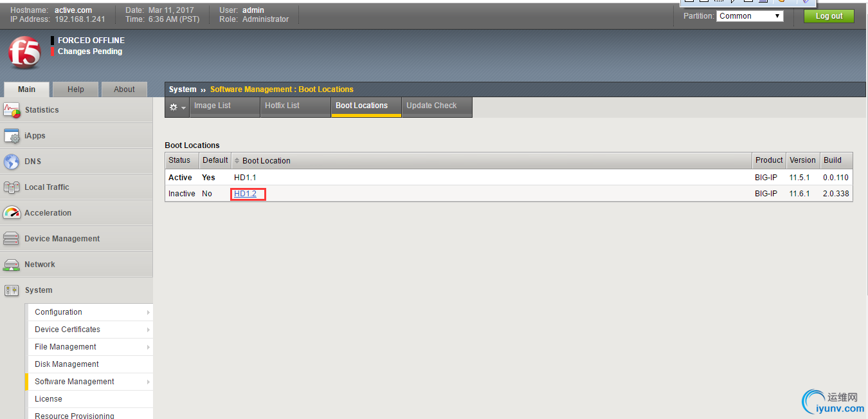The height and width of the screenshot is (419, 868).
Task: Click the DNS globe icon
Action: pyautogui.click(x=12, y=162)
